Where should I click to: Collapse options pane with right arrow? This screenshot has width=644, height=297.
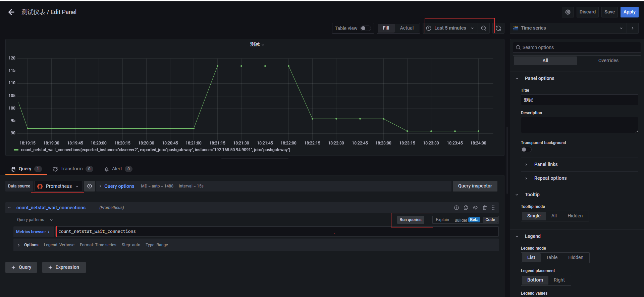click(x=632, y=28)
